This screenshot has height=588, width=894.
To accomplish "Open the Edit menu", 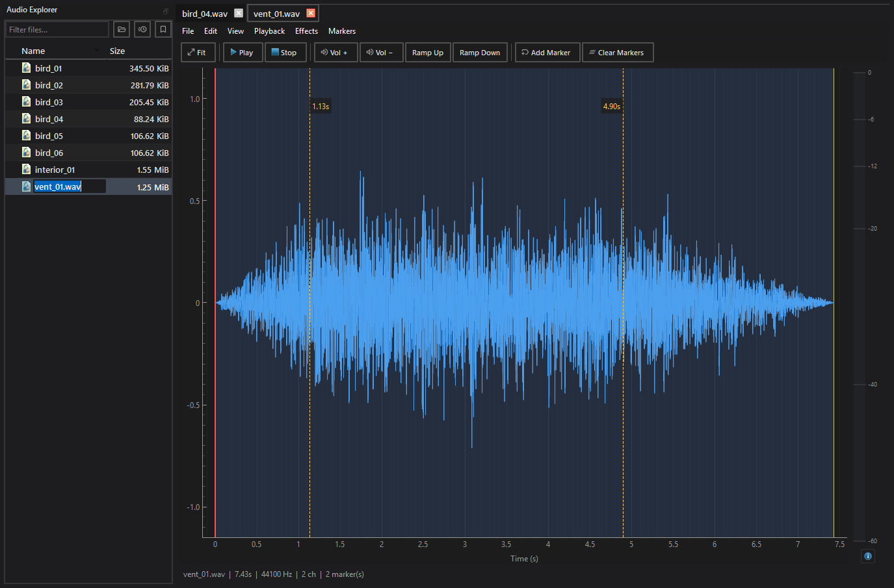I will pyautogui.click(x=211, y=31).
